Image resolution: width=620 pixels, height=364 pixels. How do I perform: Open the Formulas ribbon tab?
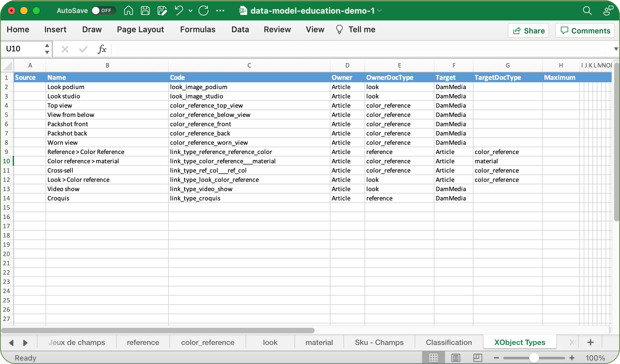coord(198,30)
